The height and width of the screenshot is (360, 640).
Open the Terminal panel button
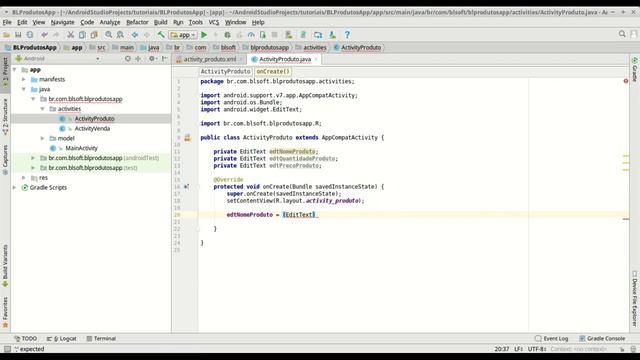101,339
